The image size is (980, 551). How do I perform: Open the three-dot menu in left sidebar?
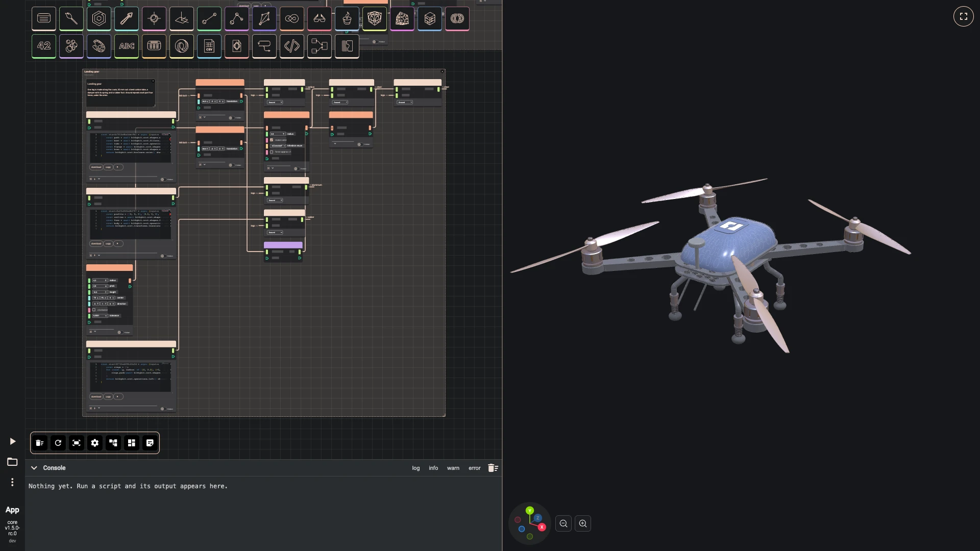pos(12,482)
